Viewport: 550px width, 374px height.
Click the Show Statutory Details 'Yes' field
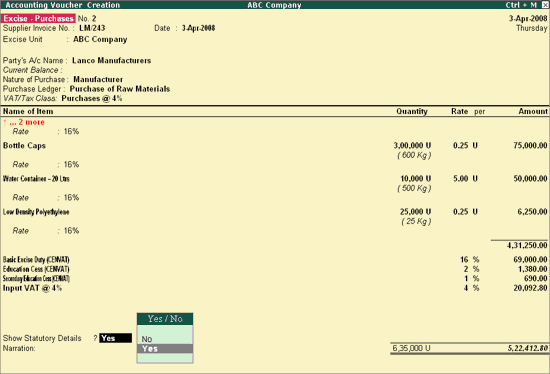115,338
